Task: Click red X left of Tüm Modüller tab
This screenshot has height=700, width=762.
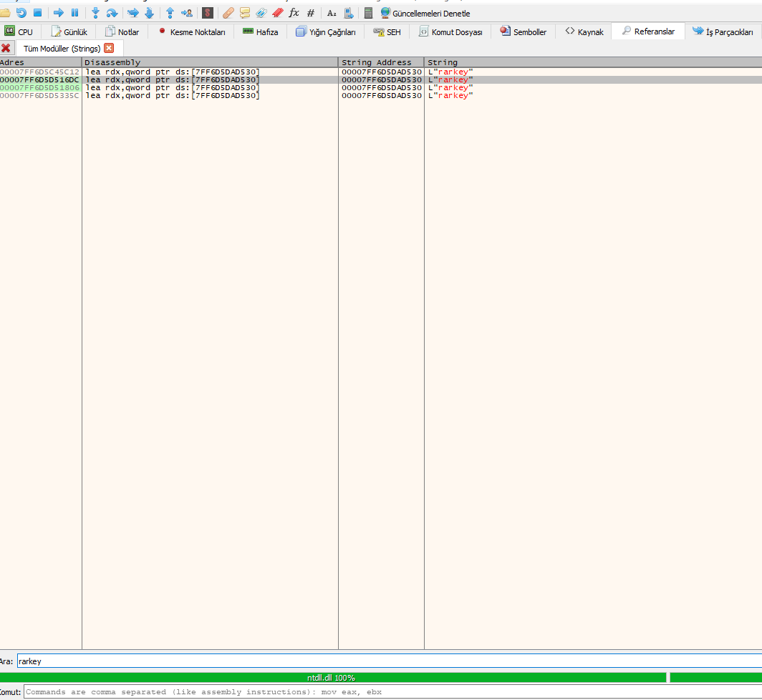Action: click(6, 48)
